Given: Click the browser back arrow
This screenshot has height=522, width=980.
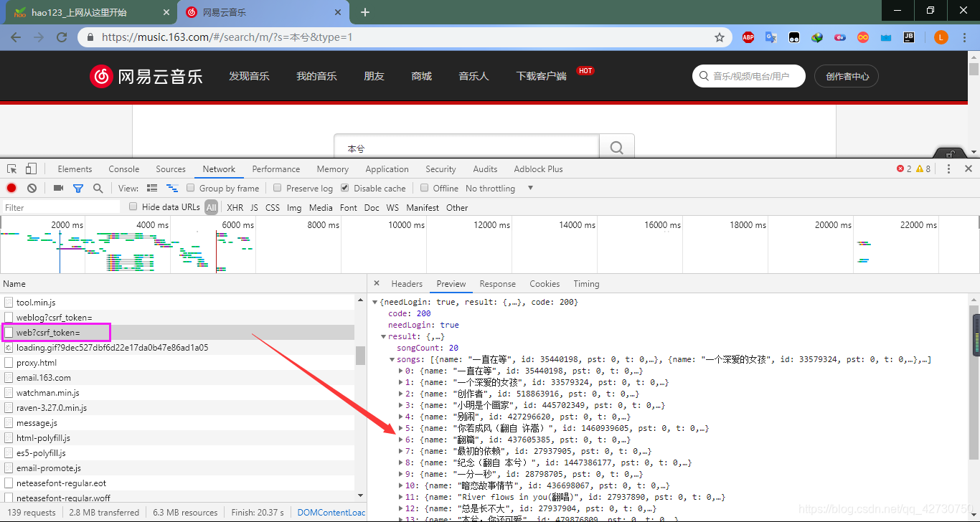Looking at the screenshot, I should [16, 37].
